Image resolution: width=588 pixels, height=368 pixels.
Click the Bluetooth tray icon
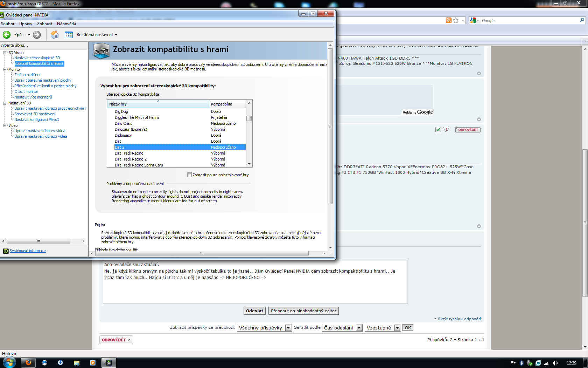click(521, 363)
